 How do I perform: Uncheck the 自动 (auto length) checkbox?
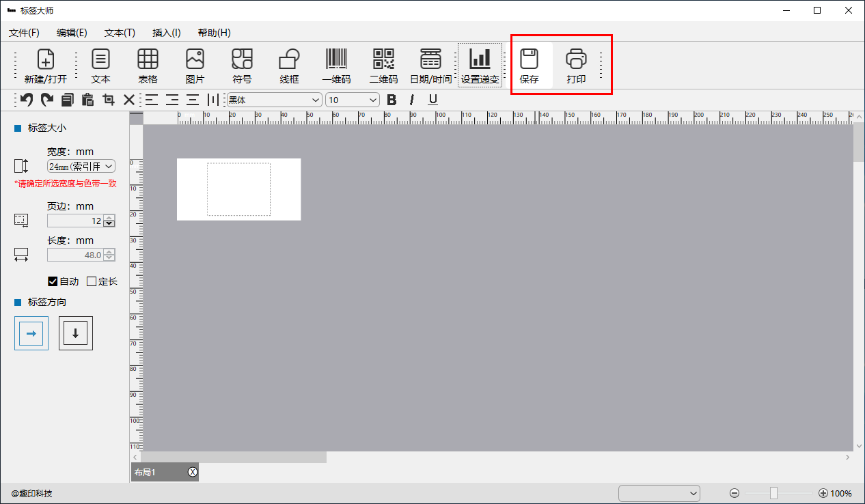tap(53, 281)
